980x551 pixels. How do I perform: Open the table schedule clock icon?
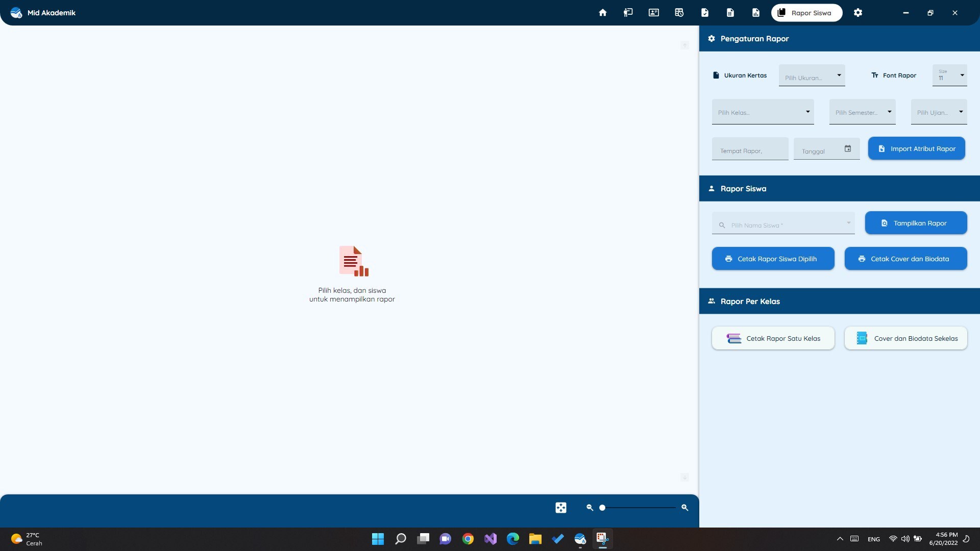(679, 13)
